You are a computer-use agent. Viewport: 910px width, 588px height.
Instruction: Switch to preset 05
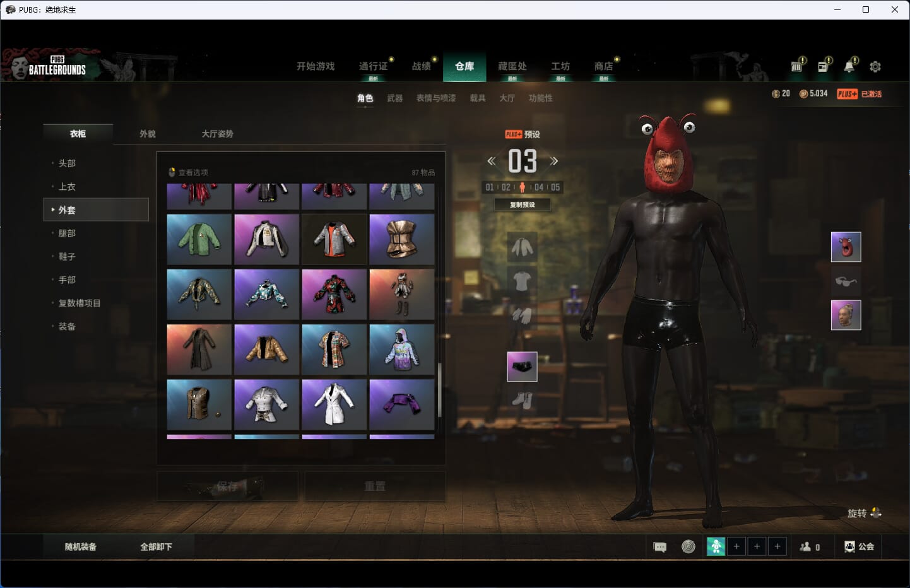click(555, 187)
